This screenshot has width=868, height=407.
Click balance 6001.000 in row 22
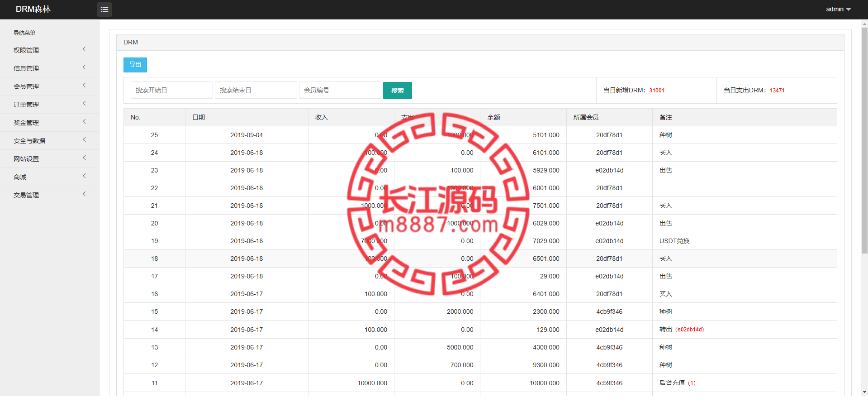(546, 188)
